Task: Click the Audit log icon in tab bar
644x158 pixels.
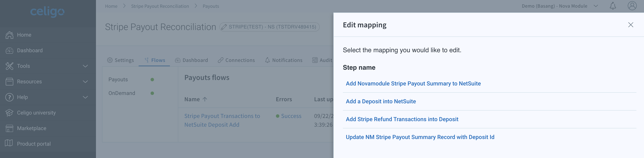Action: point(315,60)
